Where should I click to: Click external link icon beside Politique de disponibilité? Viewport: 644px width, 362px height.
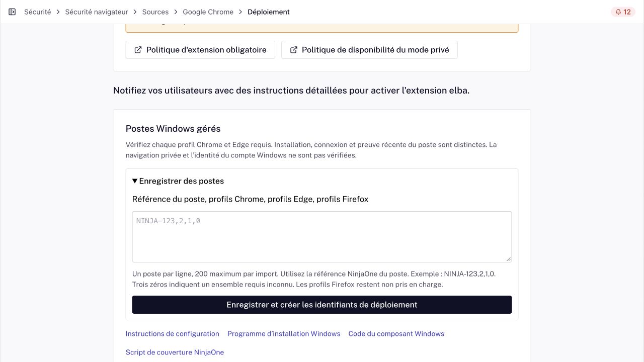(293, 50)
